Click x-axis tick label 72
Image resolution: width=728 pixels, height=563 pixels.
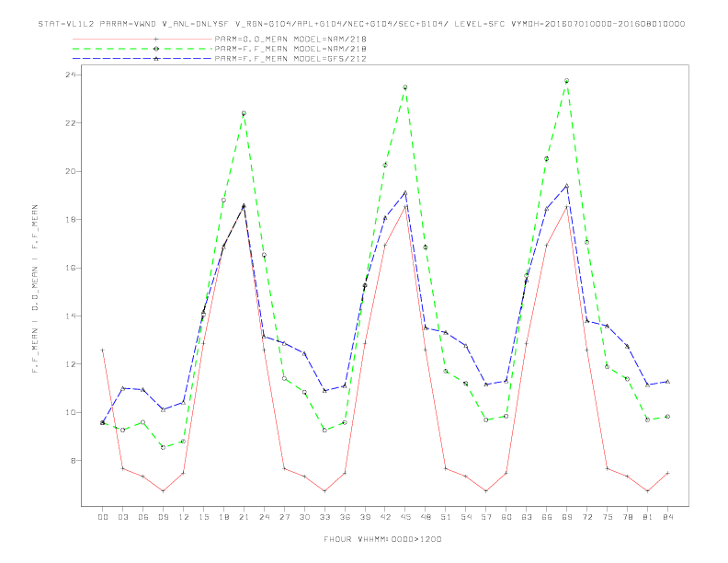click(x=586, y=517)
